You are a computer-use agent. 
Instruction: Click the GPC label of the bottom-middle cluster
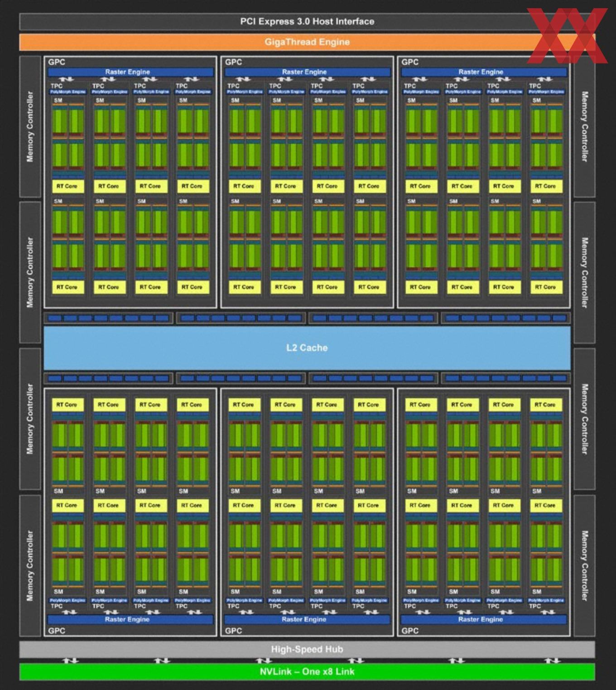pyautogui.click(x=233, y=631)
